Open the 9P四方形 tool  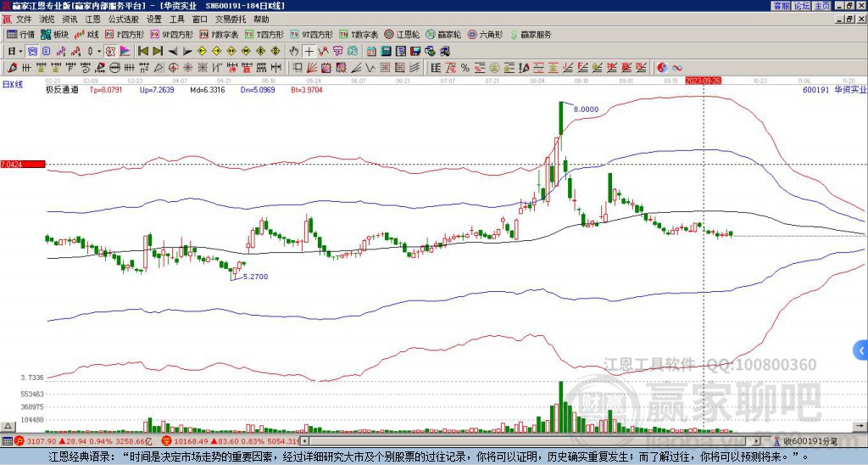click(x=171, y=34)
